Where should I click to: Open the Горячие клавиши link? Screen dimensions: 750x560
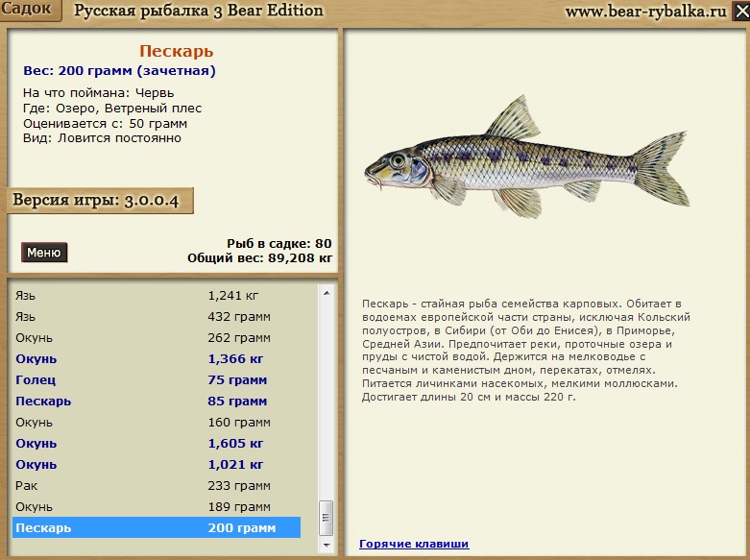(414, 544)
